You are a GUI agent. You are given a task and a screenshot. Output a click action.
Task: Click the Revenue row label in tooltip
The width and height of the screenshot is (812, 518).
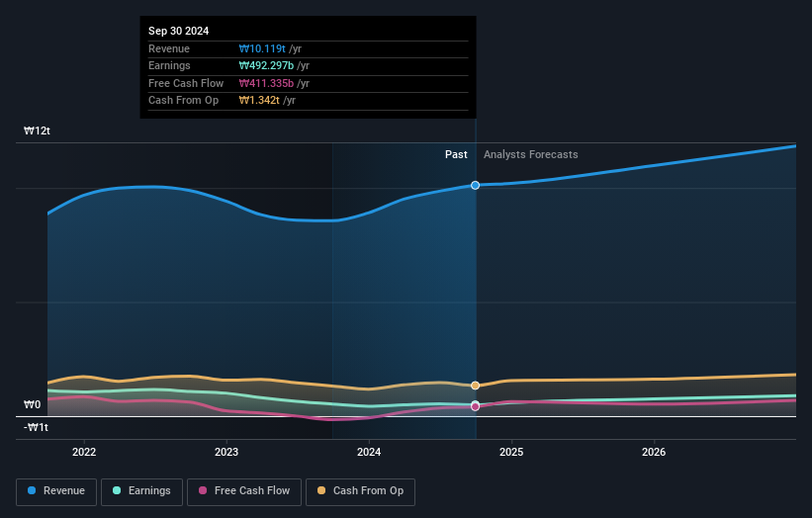(x=169, y=48)
